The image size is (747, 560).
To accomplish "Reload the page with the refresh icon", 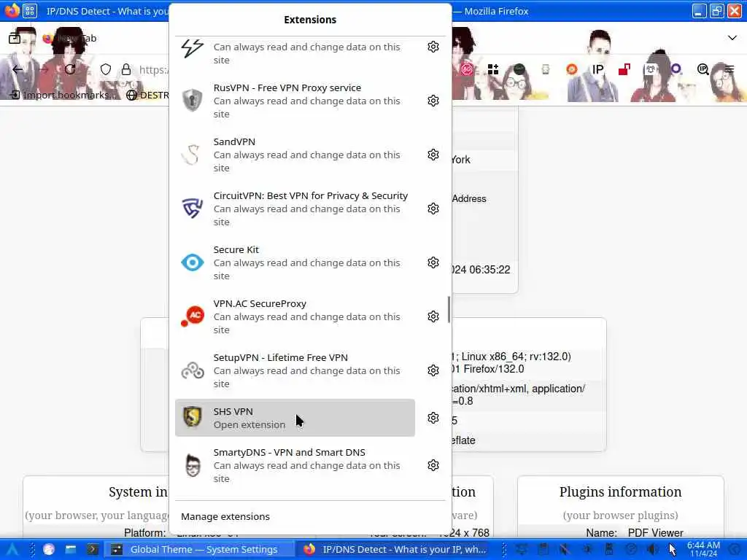I will point(70,69).
